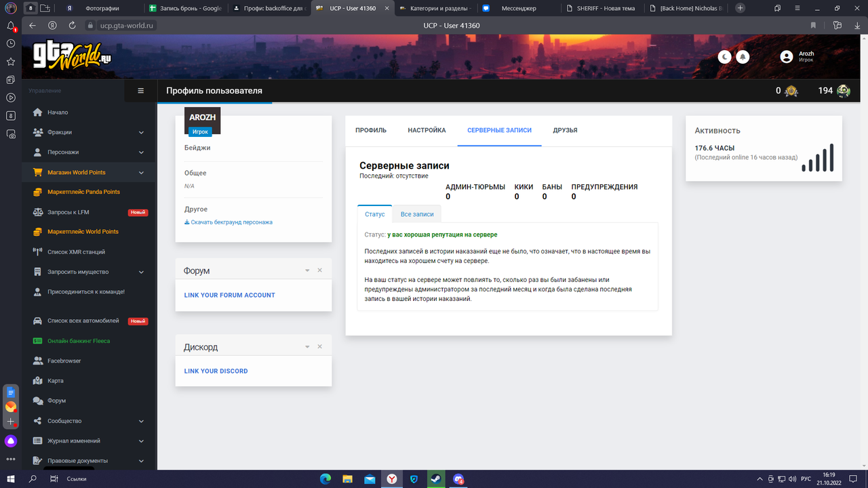
Task: Open the Все записи sub-tab
Action: 417,214
